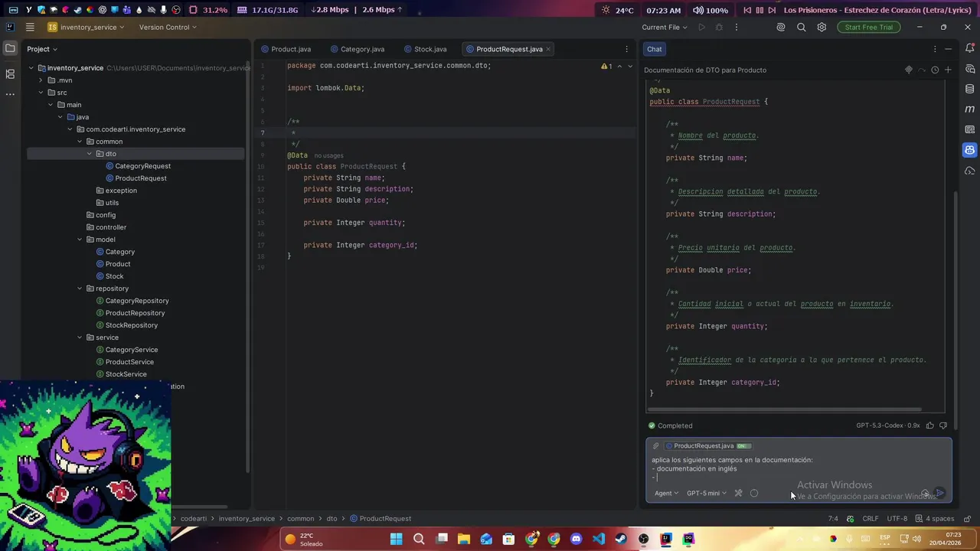Open the inventory_service project dropdown
This screenshot has width=980, height=551.
(x=86, y=27)
